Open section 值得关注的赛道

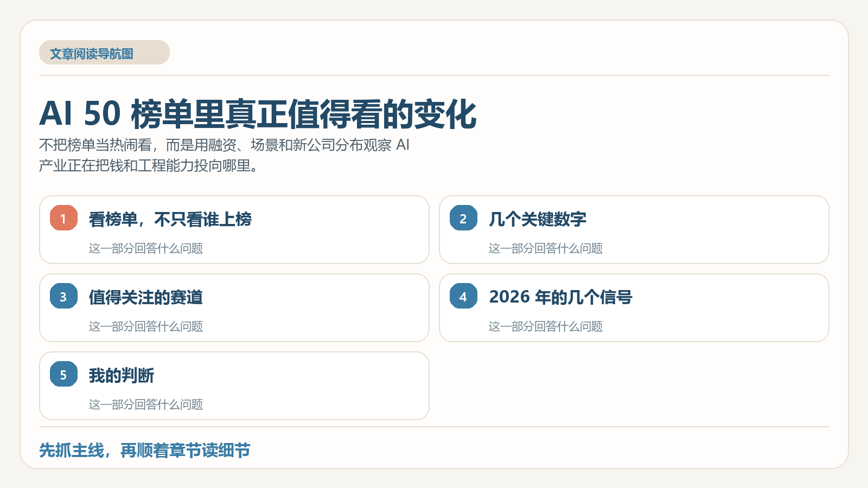tap(234, 308)
